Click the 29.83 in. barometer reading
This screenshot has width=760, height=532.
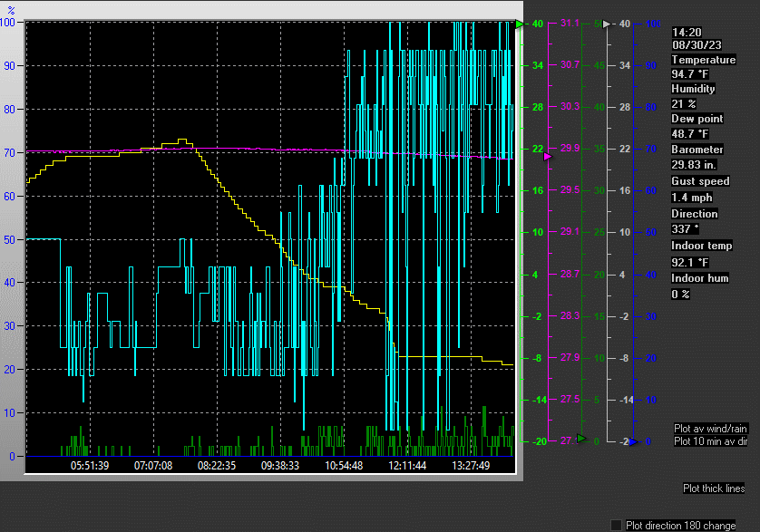[694, 165]
